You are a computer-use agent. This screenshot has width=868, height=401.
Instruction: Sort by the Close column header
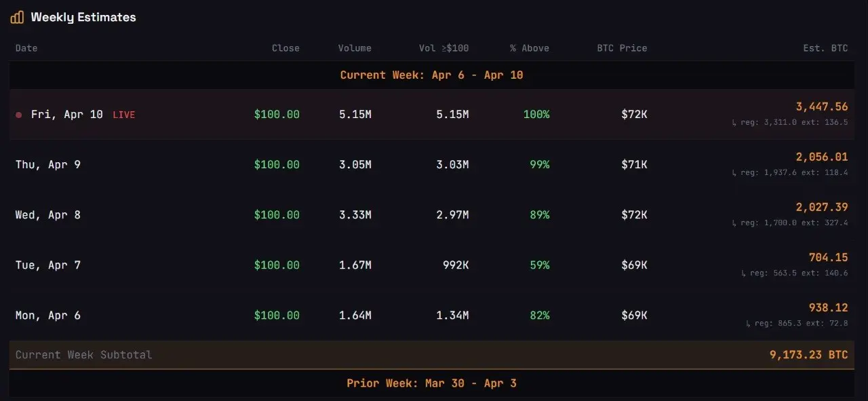(x=285, y=48)
